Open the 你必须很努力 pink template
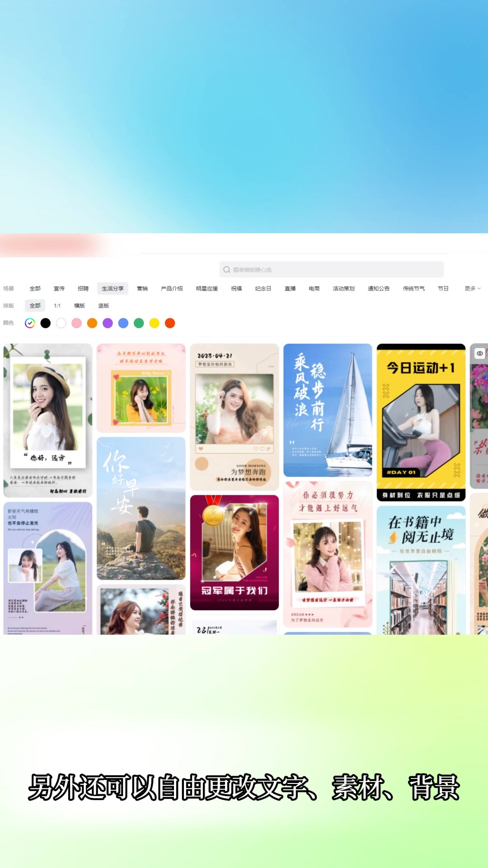 [x=328, y=554]
